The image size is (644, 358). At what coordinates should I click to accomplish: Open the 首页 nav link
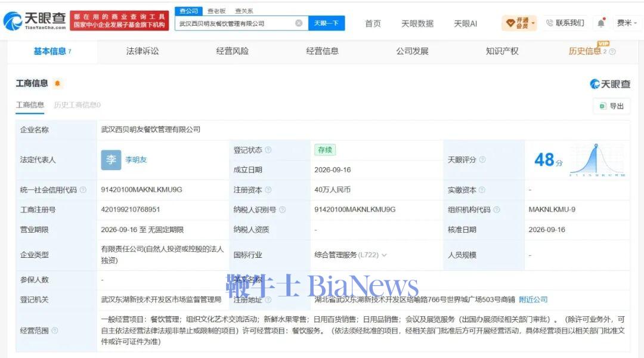[x=373, y=23]
